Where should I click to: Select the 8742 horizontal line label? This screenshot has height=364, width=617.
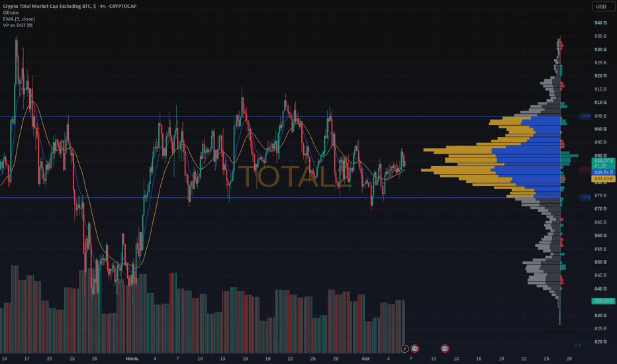click(586, 197)
